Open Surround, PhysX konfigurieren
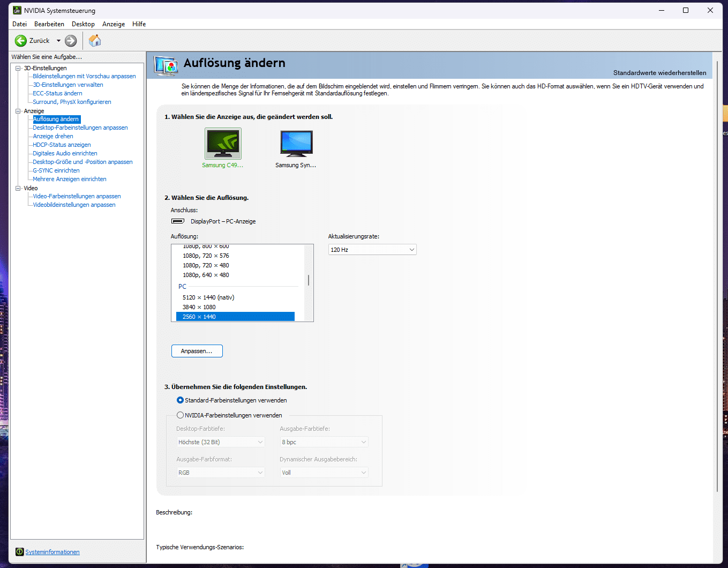 72,102
